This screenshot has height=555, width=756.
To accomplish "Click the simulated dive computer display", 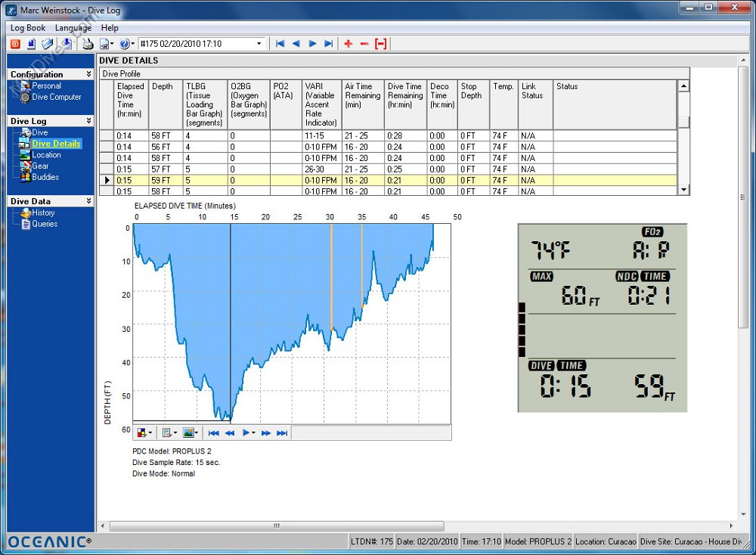I will point(603,318).
